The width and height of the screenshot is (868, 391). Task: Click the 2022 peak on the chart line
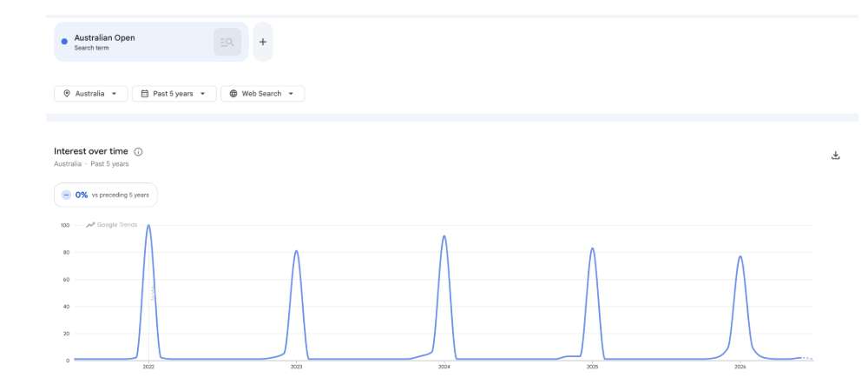click(x=148, y=225)
